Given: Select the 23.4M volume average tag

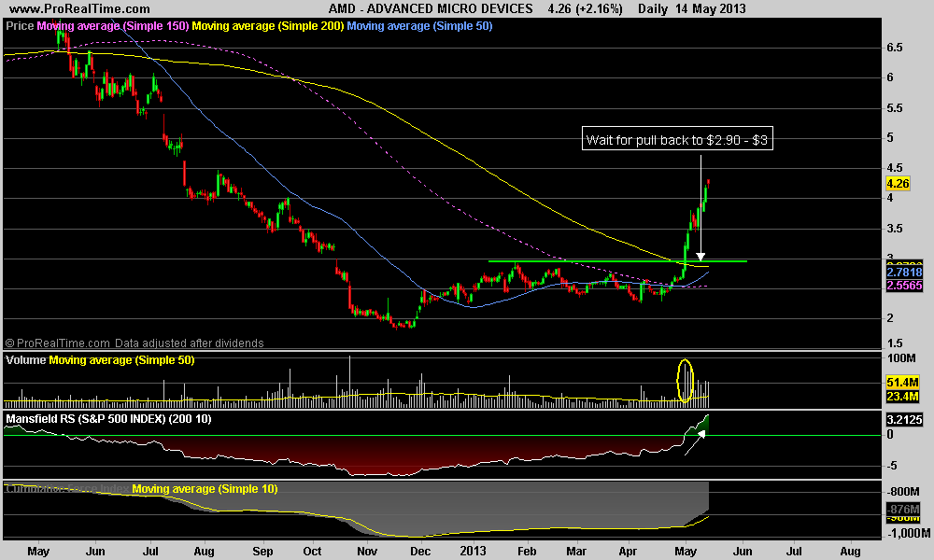Looking at the screenshot, I should [902, 396].
